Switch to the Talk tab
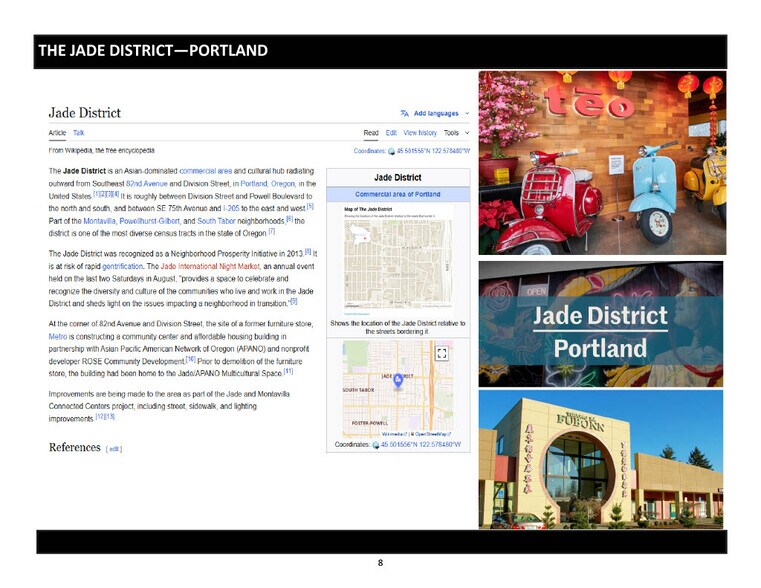 click(79, 132)
